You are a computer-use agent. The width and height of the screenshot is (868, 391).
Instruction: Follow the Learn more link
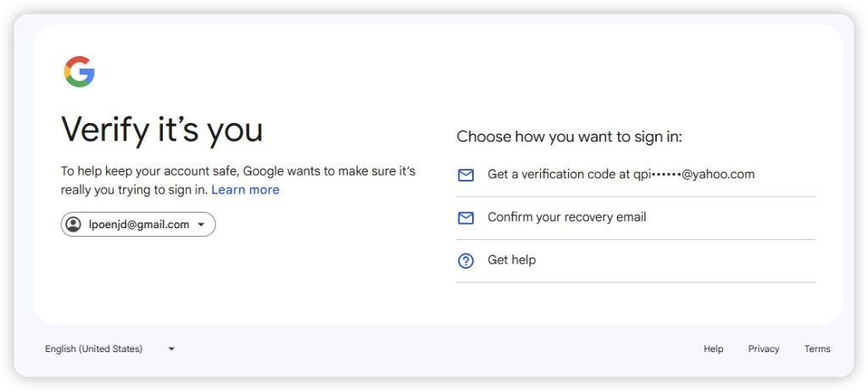245,190
